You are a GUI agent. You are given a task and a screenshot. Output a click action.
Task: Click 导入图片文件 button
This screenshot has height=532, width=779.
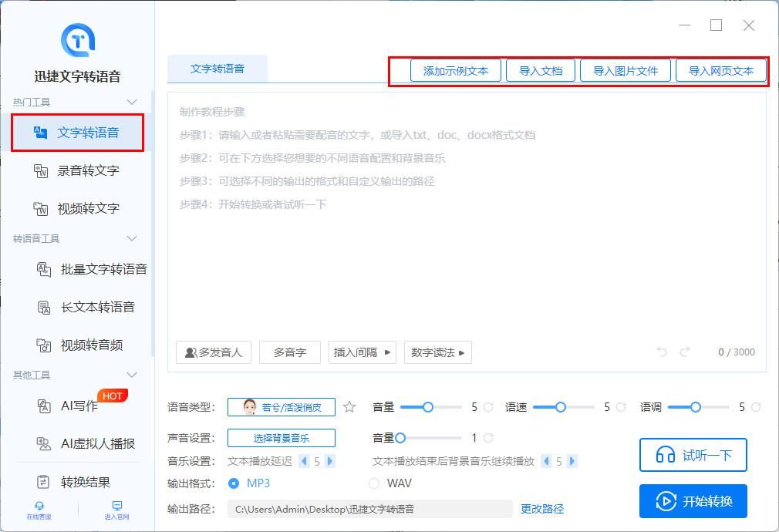[626, 70]
